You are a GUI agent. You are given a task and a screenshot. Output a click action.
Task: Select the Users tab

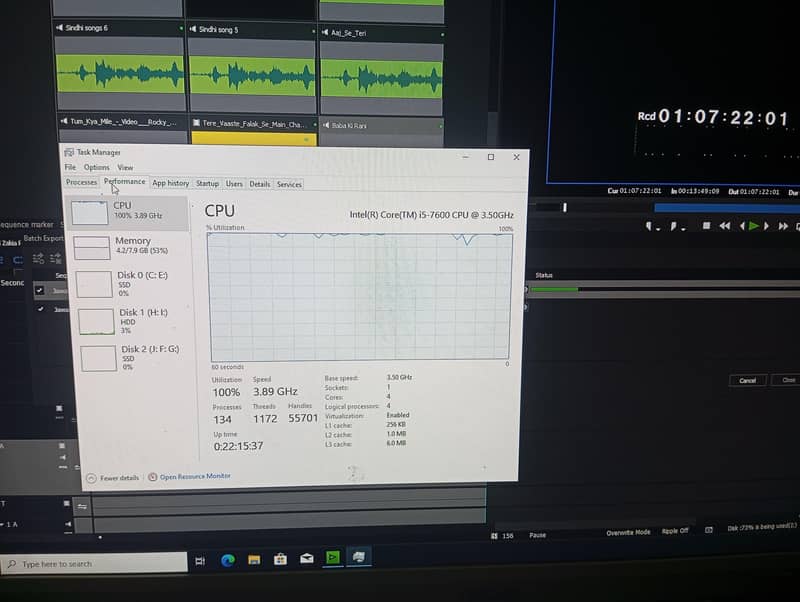click(234, 184)
